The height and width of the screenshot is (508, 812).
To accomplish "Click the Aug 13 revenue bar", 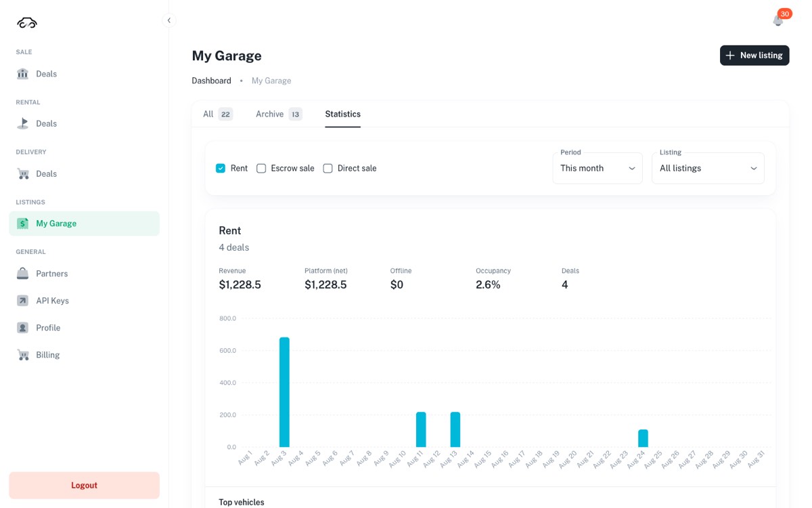I will (x=455, y=429).
